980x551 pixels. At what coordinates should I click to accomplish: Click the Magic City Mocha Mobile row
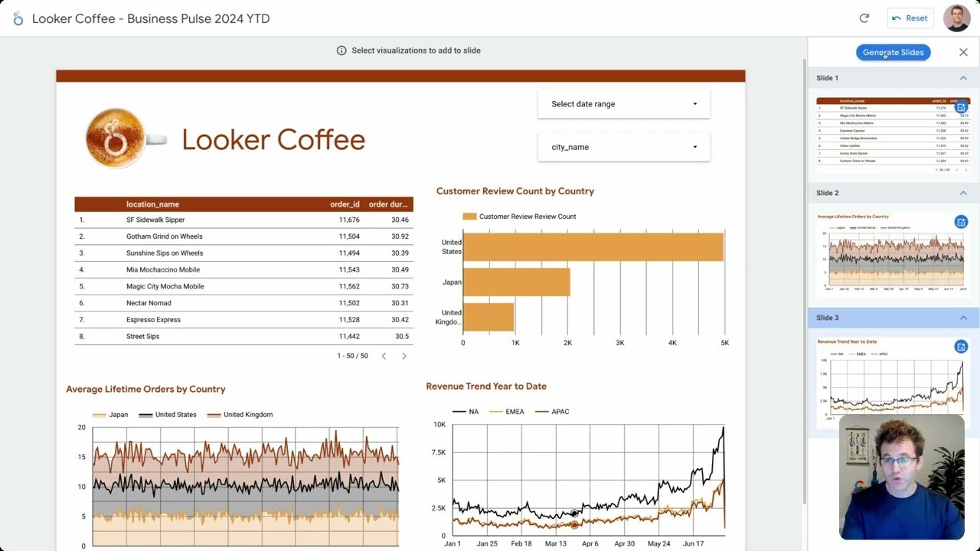click(243, 286)
